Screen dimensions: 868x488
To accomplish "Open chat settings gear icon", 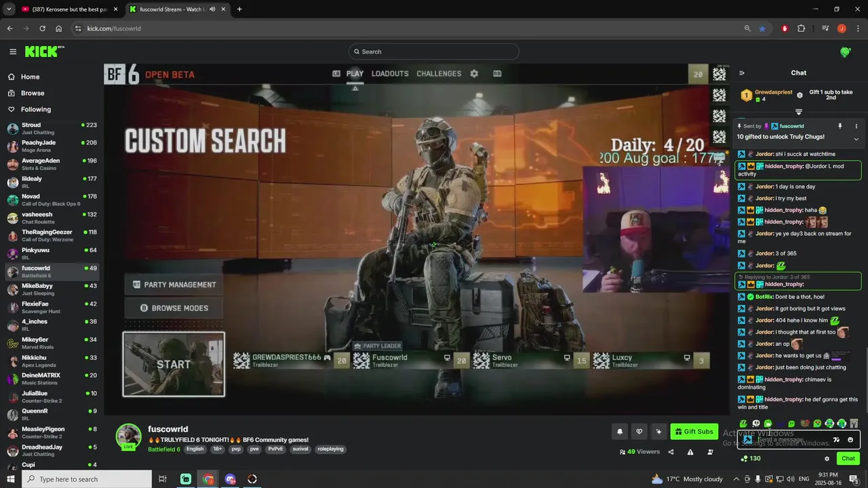I will coord(827,459).
